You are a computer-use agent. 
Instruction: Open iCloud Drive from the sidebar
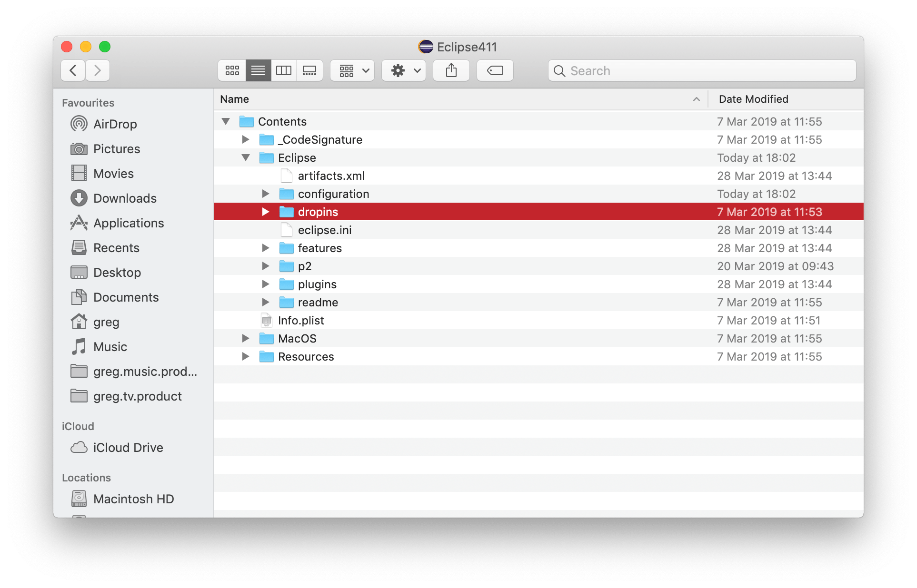pos(128,447)
